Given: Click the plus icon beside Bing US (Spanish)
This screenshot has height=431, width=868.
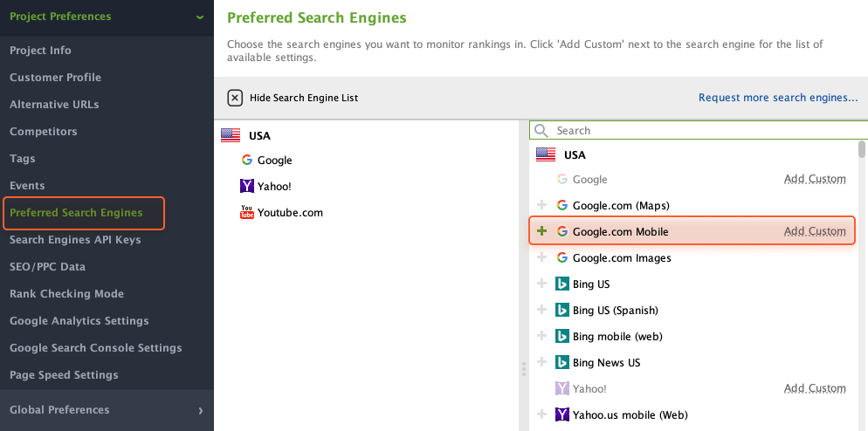Looking at the screenshot, I should click(x=542, y=310).
